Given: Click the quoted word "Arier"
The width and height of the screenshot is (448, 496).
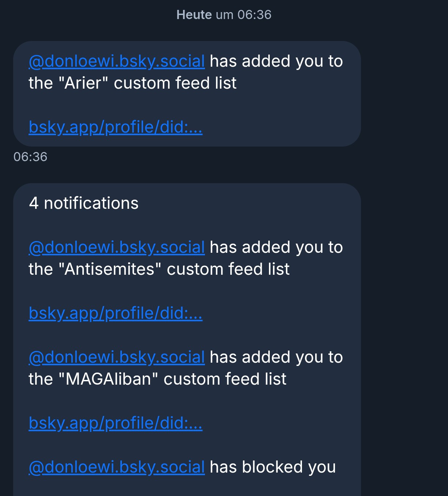Looking at the screenshot, I should (x=83, y=83).
